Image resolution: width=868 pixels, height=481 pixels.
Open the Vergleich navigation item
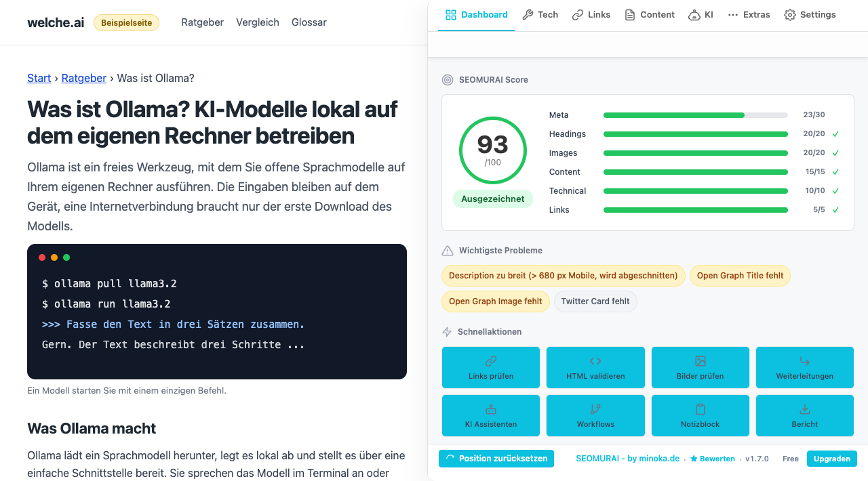[x=258, y=22]
